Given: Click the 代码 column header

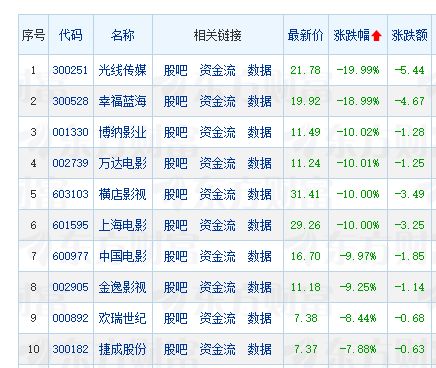Looking at the screenshot, I should click(71, 35).
